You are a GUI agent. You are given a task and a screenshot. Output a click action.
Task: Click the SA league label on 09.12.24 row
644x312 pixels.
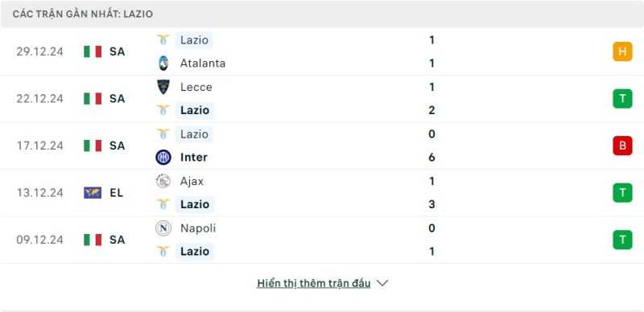117,240
